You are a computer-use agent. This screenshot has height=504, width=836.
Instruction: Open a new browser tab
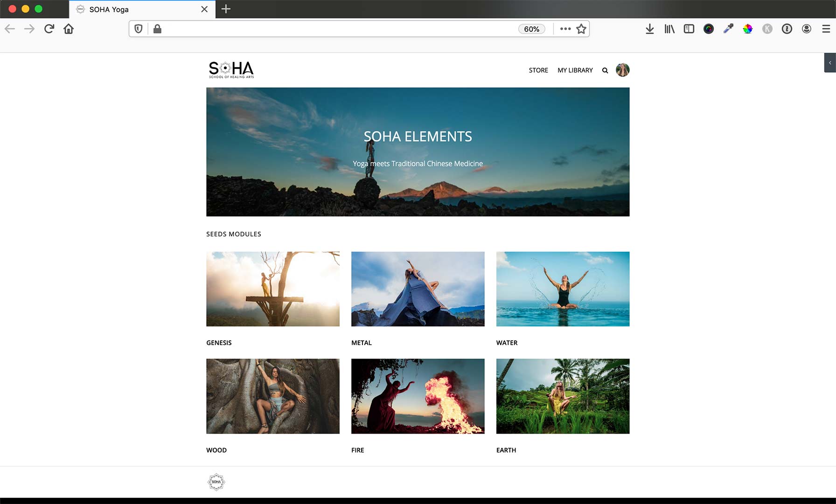click(226, 9)
